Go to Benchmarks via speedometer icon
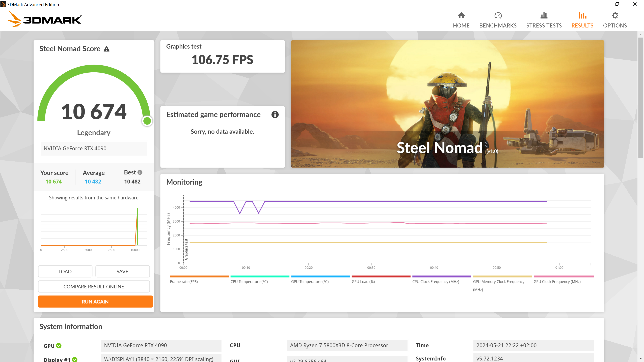 pos(498,15)
